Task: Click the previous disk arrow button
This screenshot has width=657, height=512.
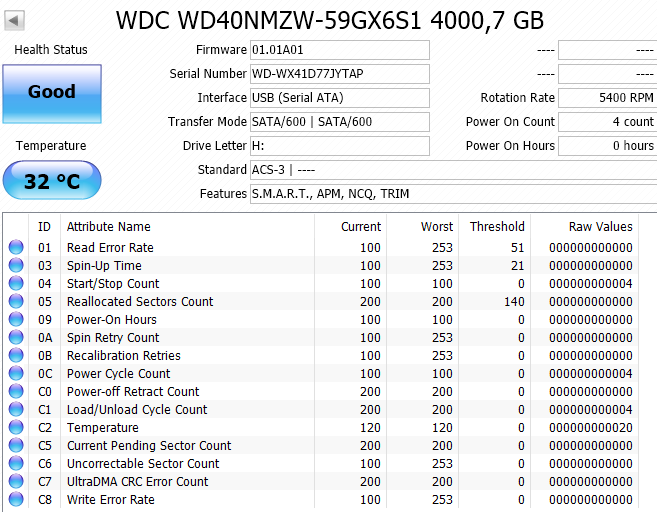Action: click(16, 20)
